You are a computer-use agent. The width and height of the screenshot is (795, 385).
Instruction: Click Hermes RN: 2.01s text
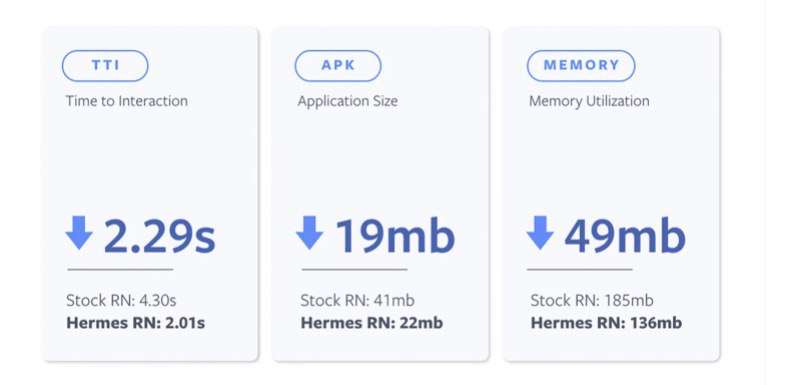tap(136, 323)
